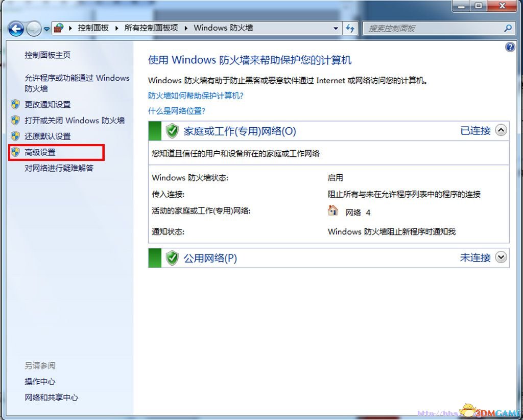Expand arrow after 所有控制面板项 breadcrumb
Screen dimensions: 523x420
[186, 28]
